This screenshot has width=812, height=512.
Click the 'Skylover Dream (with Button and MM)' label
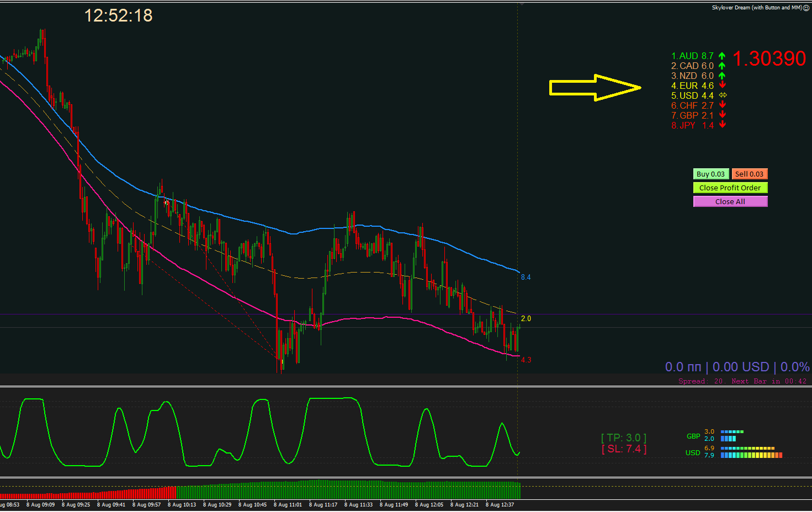pyautogui.click(x=756, y=8)
